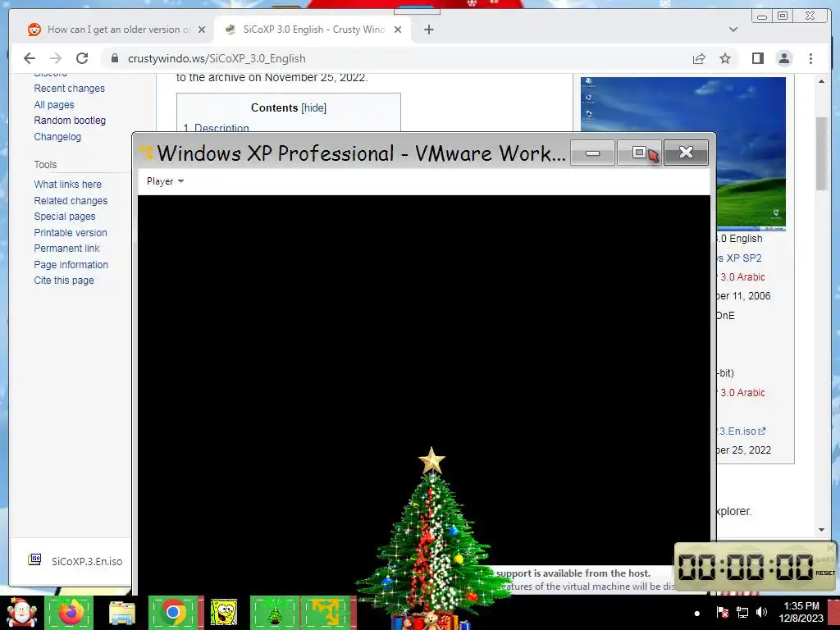Open Special pages link
840x630 pixels.
tap(64, 217)
